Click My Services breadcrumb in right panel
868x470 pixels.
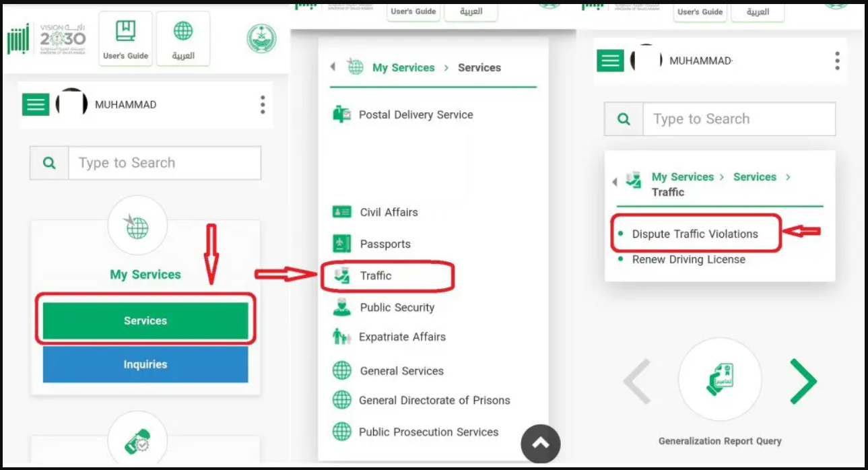click(682, 177)
